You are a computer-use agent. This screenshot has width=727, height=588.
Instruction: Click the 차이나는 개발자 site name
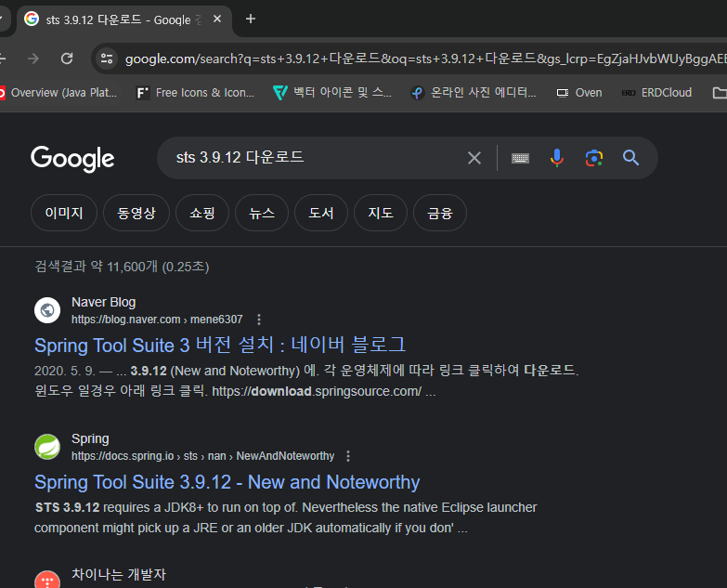coord(119,575)
